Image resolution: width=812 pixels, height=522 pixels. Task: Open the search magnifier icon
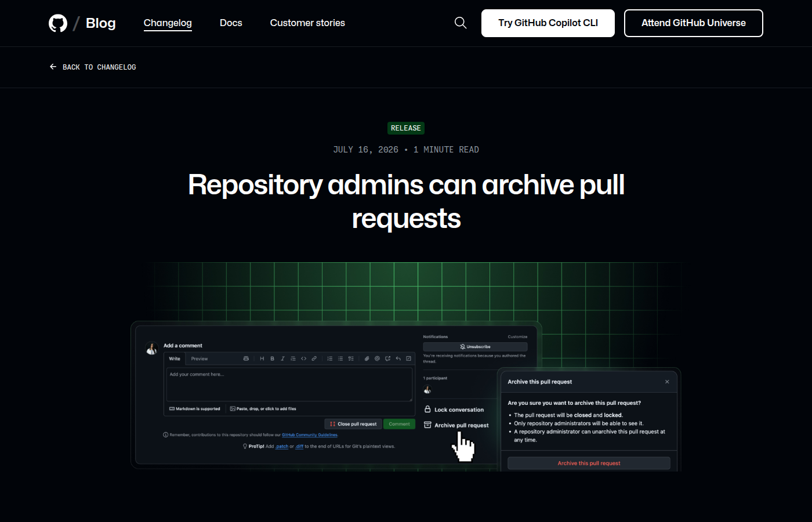click(461, 23)
